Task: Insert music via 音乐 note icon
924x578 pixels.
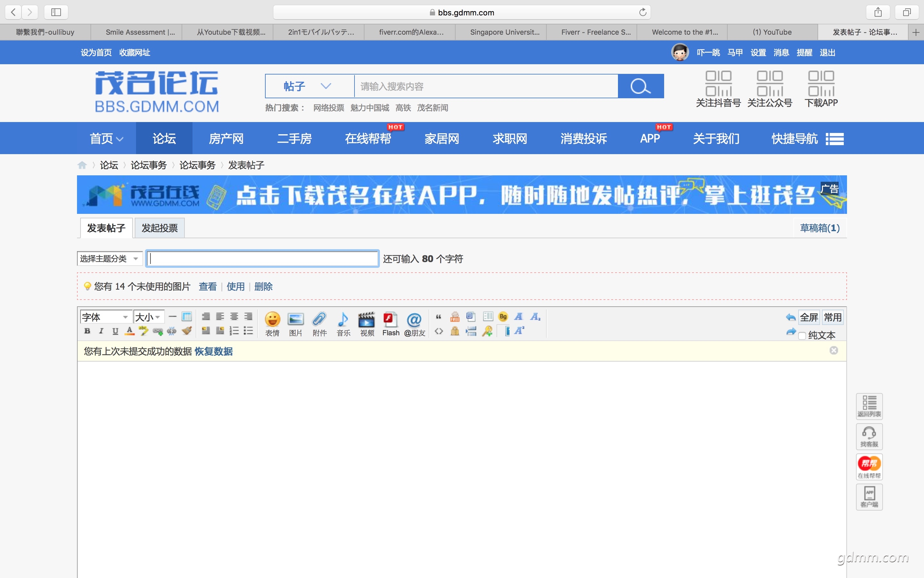Action: (343, 324)
